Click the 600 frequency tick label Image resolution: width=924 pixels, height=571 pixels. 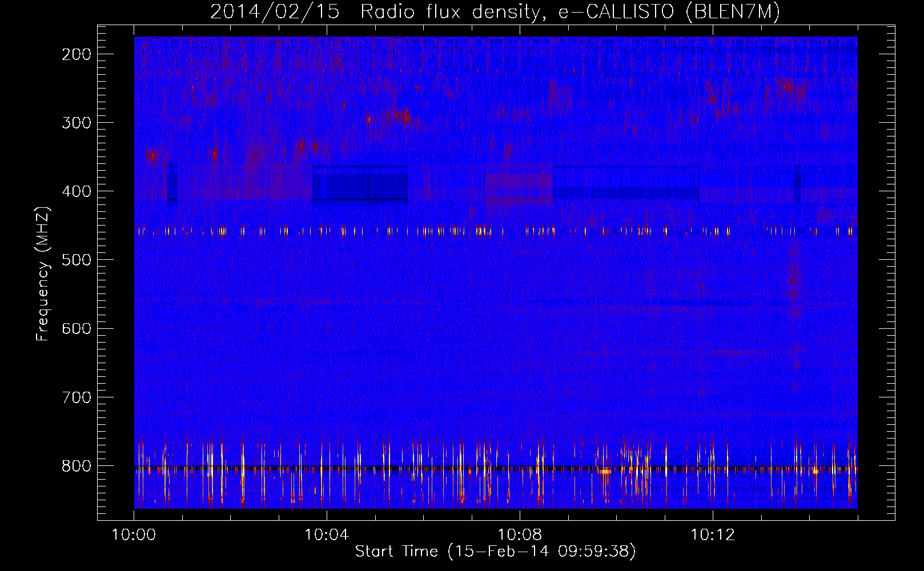click(77, 328)
